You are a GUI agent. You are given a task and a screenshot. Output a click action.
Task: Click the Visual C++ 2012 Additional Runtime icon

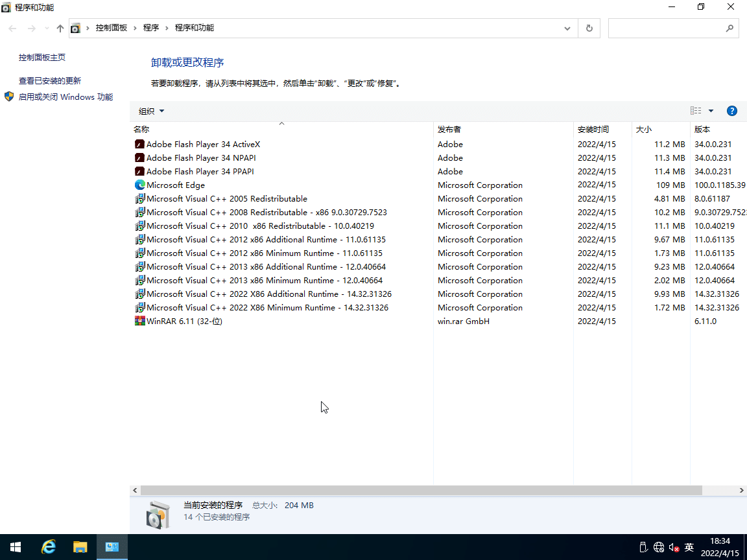139,240
